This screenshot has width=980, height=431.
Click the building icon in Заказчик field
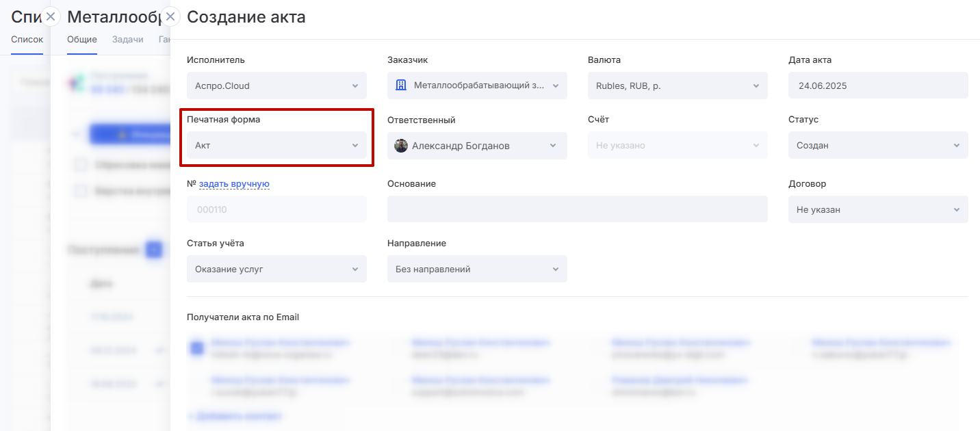[402, 86]
